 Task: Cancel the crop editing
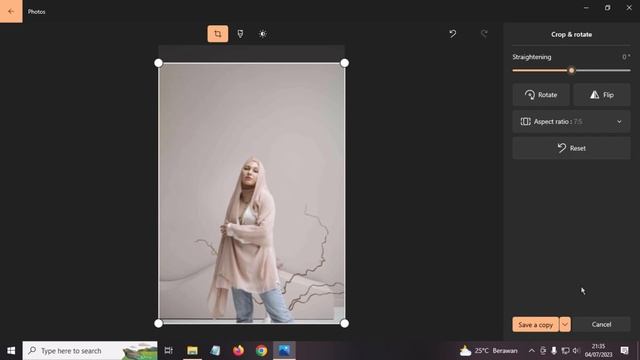point(601,324)
